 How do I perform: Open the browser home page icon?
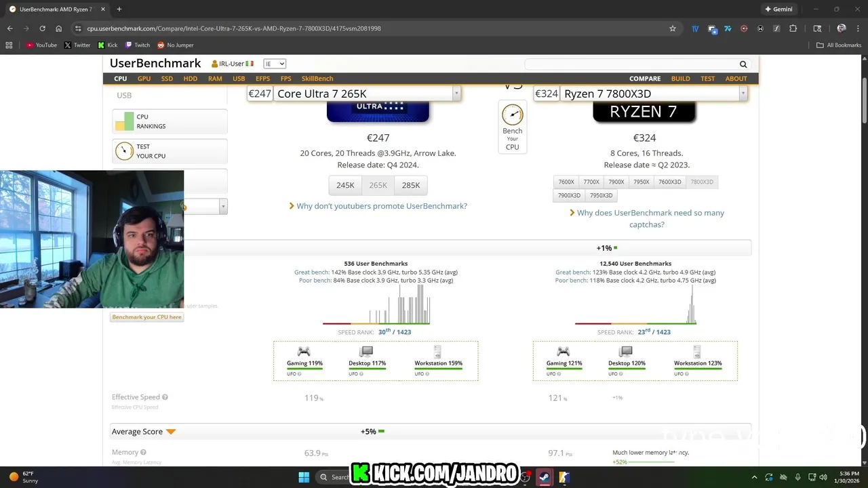tap(58, 28)
